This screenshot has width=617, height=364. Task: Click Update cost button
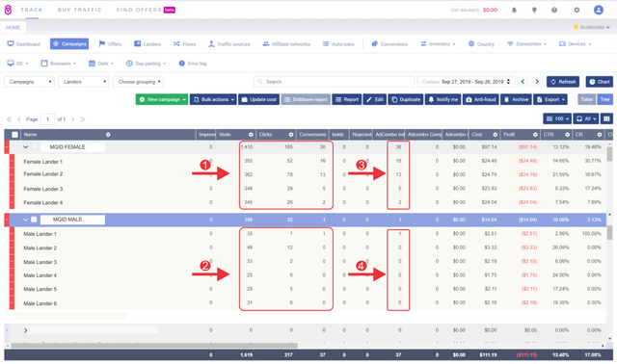pyautogui.click(x=258, y=99)
